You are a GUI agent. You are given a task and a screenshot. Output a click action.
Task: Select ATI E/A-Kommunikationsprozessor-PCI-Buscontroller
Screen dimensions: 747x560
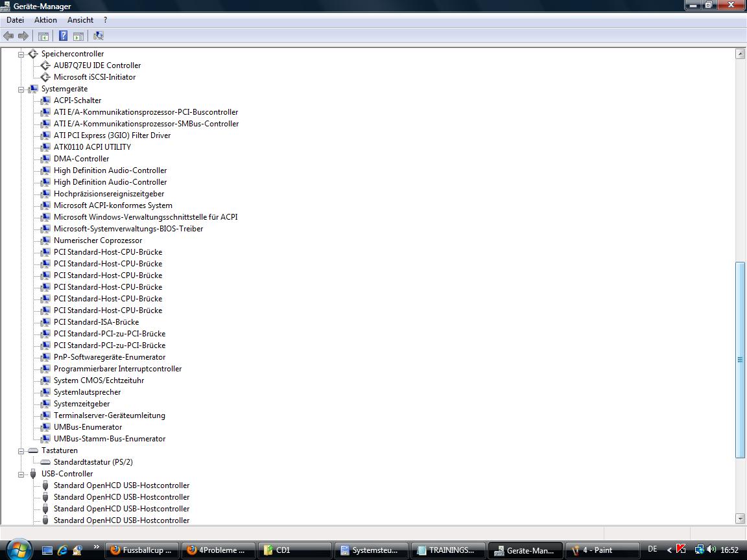(x=146, y=112)
